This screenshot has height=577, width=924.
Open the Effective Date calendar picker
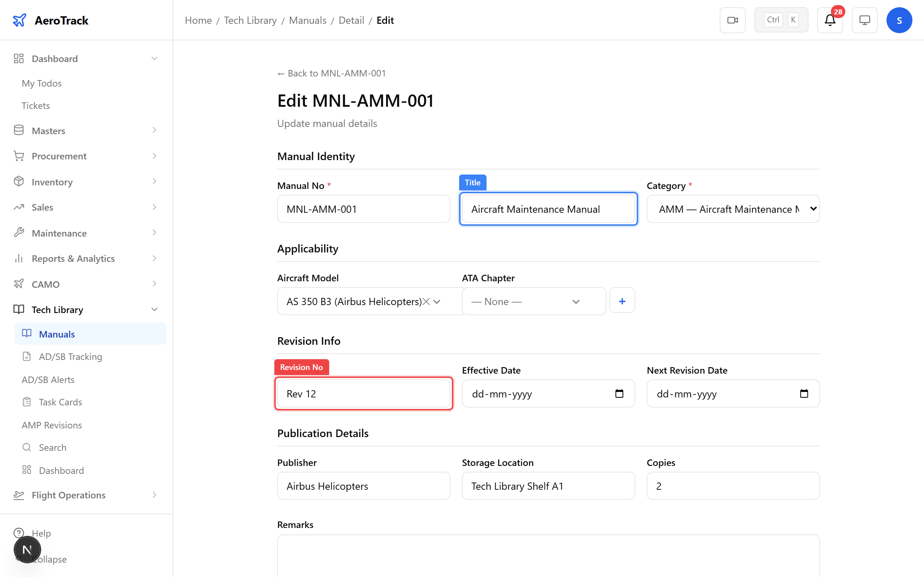(619, 393)
